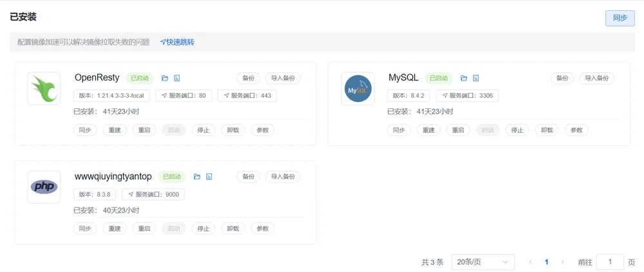
Task: Click wwwqiuyingtyantop 已启动 status badge
Action: pos(172,177)
